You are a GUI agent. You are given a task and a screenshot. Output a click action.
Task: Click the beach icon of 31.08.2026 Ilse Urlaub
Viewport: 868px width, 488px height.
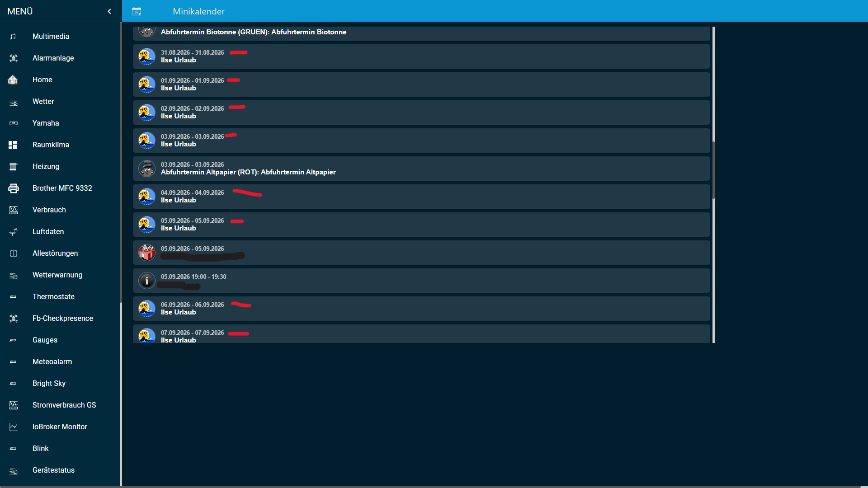click(147, 56)
